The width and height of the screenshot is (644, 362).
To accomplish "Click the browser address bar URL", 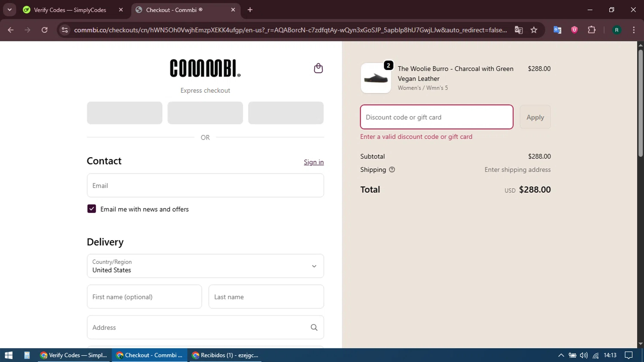I will (x=290, y=30).
